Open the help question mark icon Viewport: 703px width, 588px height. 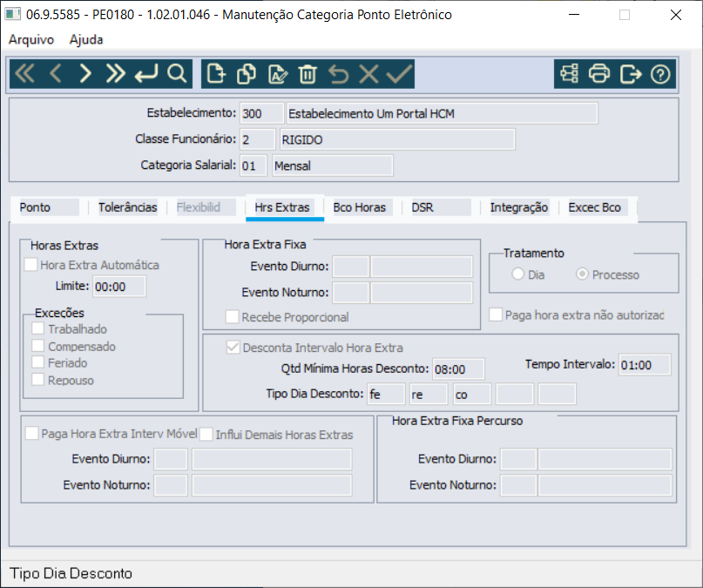pyautogui.click(x=660, y=73)
